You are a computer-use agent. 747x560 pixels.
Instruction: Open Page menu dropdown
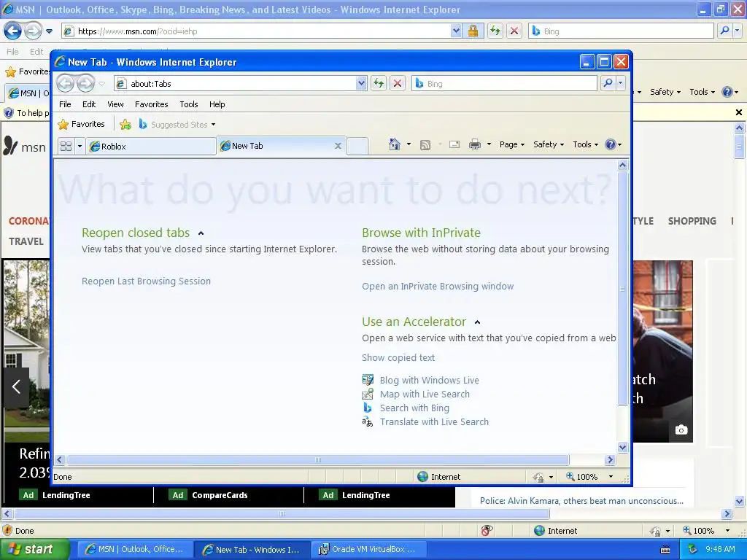(512, 144)
